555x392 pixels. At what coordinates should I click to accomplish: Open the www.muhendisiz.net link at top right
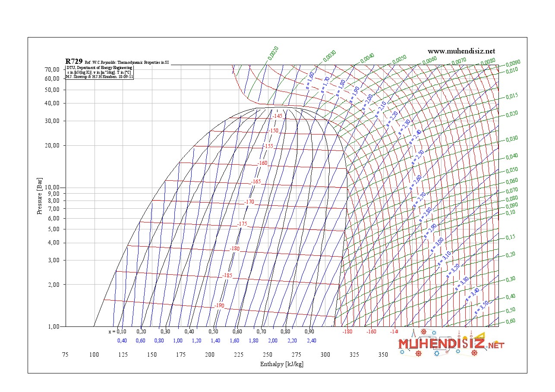coord(461,51)
